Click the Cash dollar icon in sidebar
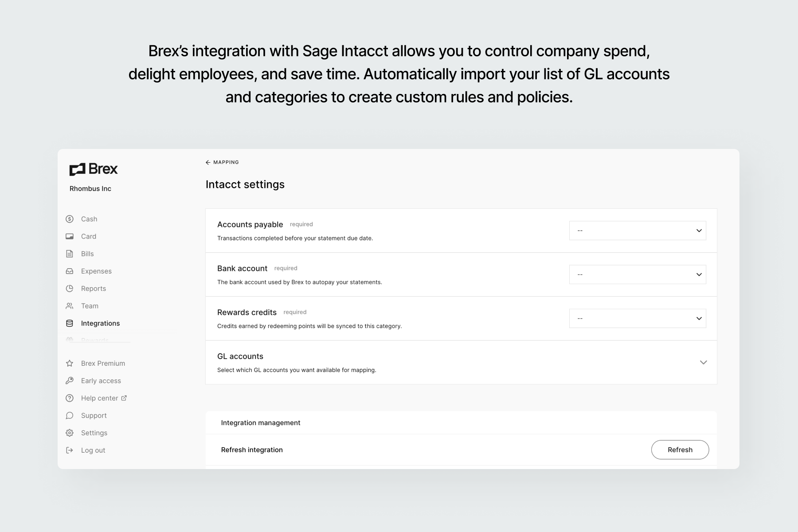 coord(70,219)
